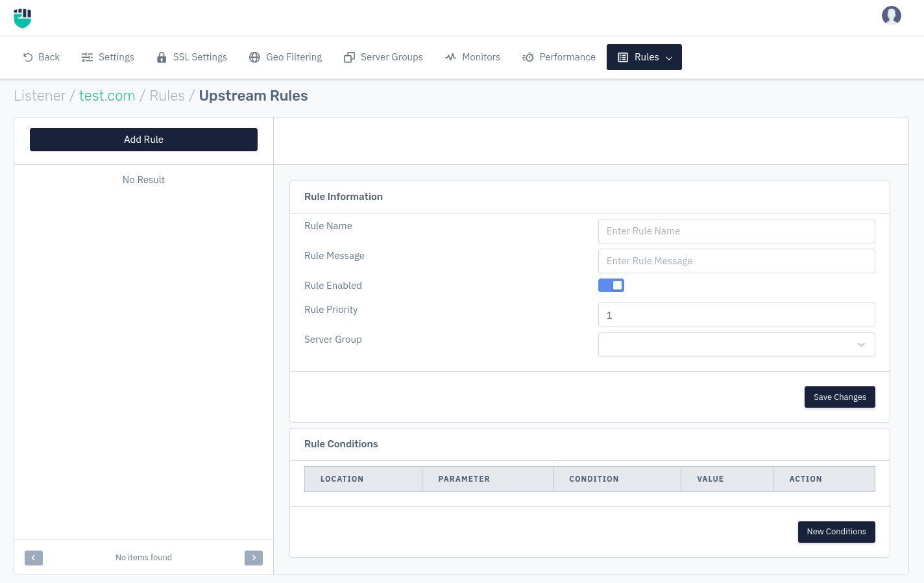Image resolution: width=924 pixels, height=583 pixels.
Task: Open Monitors page
Action: coord(473,57)
